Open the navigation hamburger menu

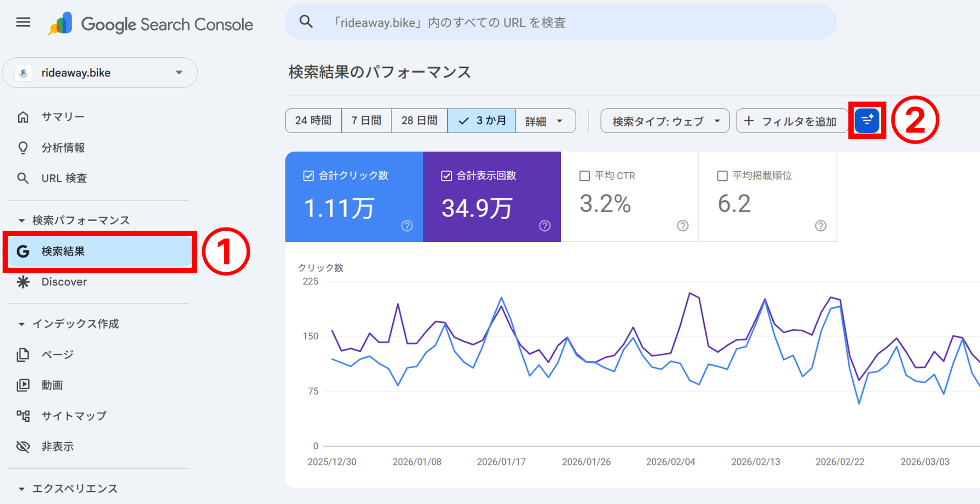[x=22, y=22]
